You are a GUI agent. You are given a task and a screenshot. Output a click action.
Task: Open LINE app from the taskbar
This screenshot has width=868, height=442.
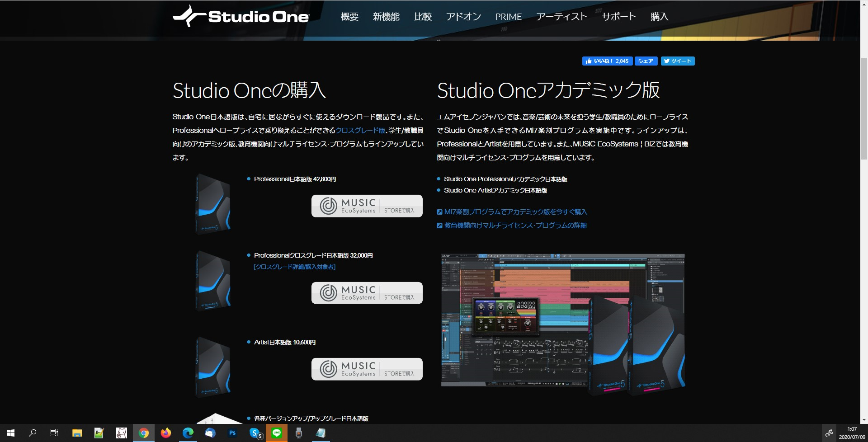click(277, 433)
